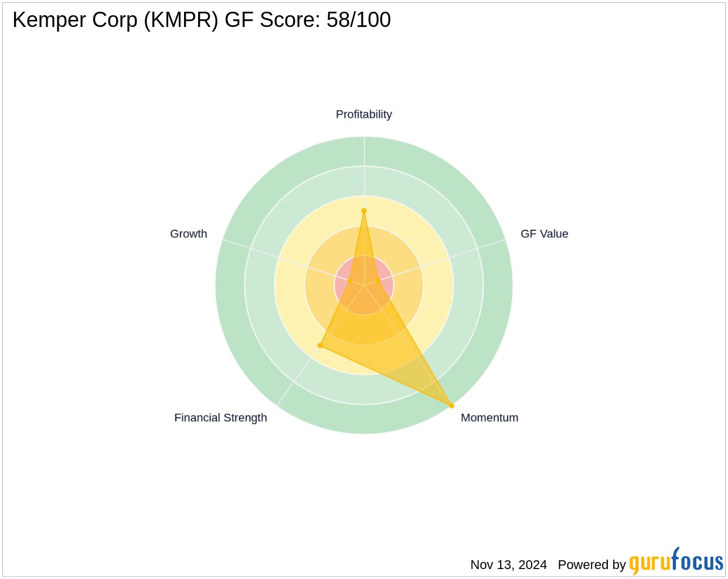Click the Profitability data point marker
The image size is (728, 579).
click(x=364, y=211)
